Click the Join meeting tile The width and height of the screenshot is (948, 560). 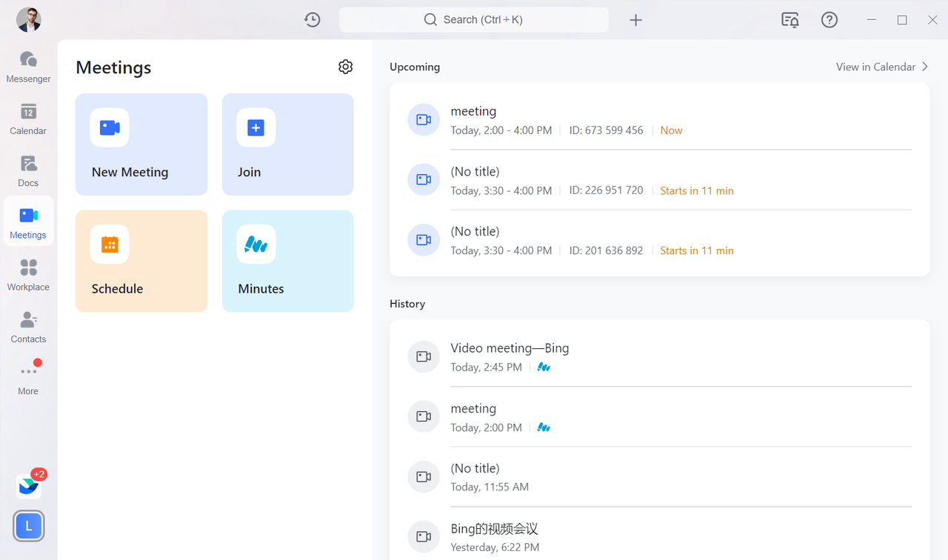point(287,144)
